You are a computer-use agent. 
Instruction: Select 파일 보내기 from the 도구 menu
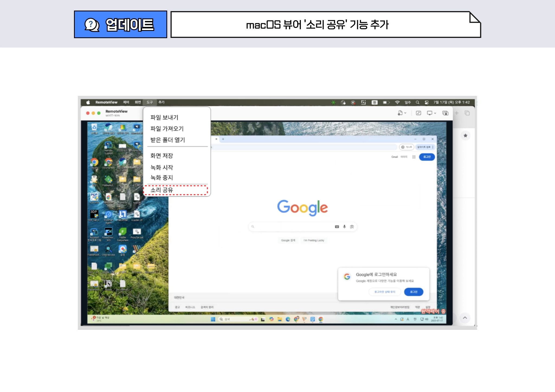pos(164,117)
